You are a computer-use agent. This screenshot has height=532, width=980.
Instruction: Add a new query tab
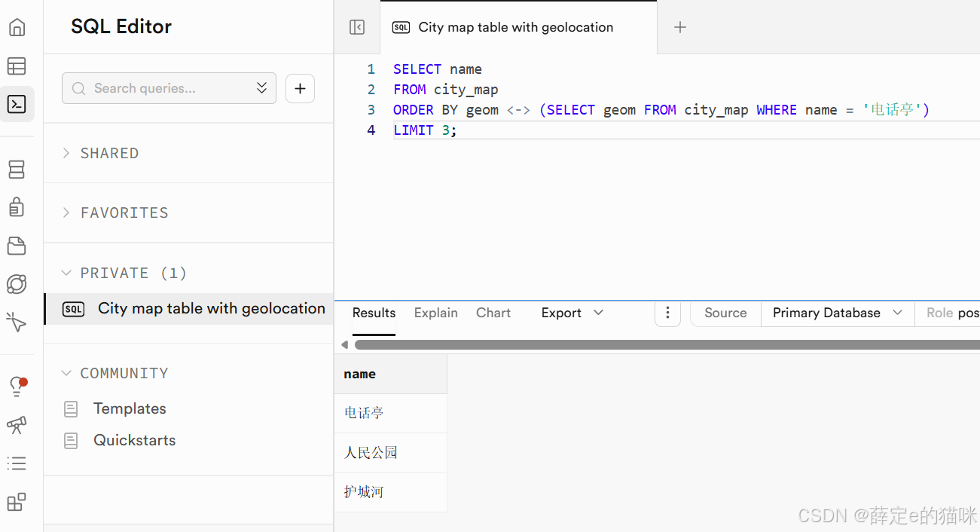click(679, 27)
